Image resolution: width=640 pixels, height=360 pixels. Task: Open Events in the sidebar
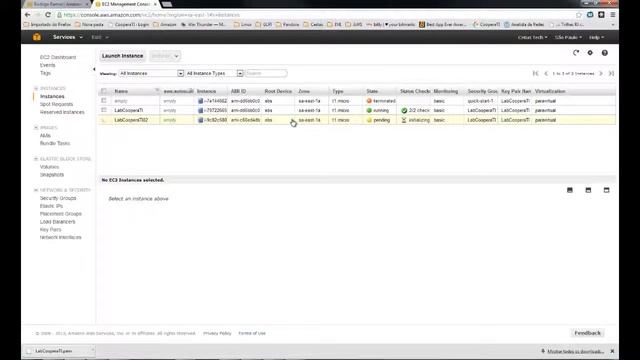[x=47, y=65]
